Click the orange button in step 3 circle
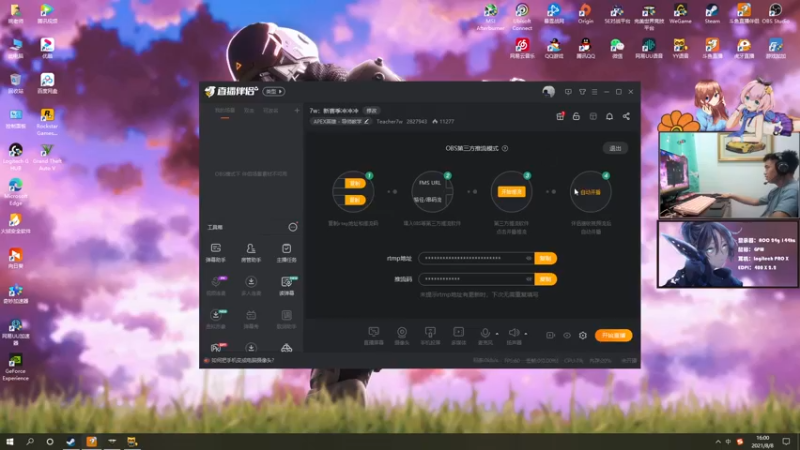 tap(511, 192)
